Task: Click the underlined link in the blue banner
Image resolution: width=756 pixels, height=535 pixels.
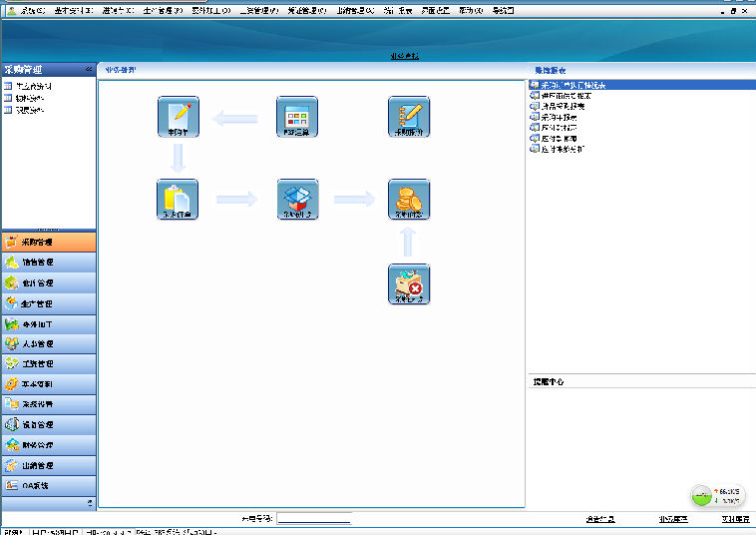Action: (405, 56)
